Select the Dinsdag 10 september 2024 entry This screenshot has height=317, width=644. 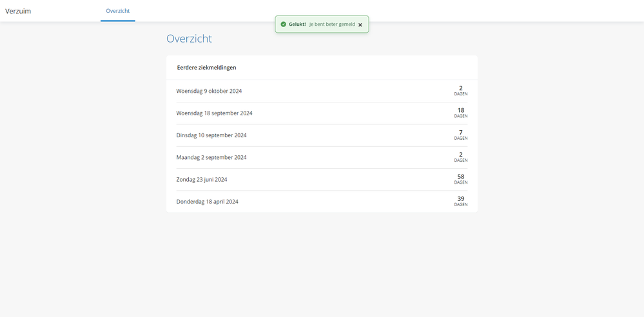[x=211, y=135]
